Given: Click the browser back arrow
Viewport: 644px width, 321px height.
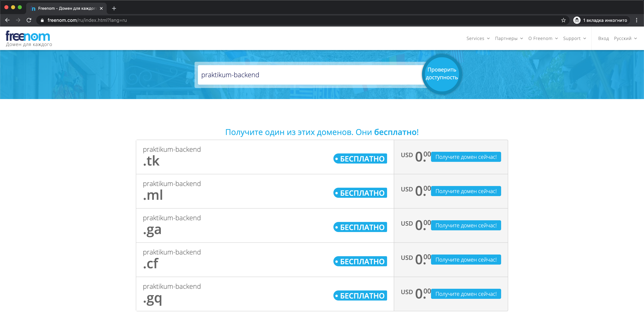Looking at the screenshot, I should [x=8, y=20].
